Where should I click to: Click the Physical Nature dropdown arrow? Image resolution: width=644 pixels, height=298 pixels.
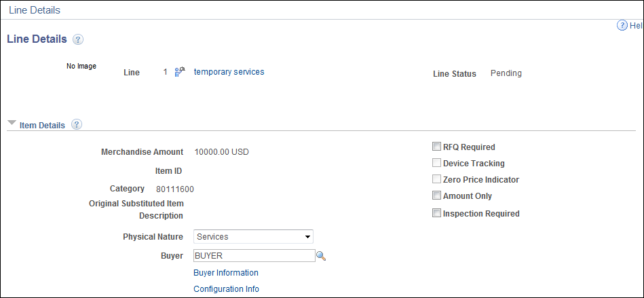(307, 237)
